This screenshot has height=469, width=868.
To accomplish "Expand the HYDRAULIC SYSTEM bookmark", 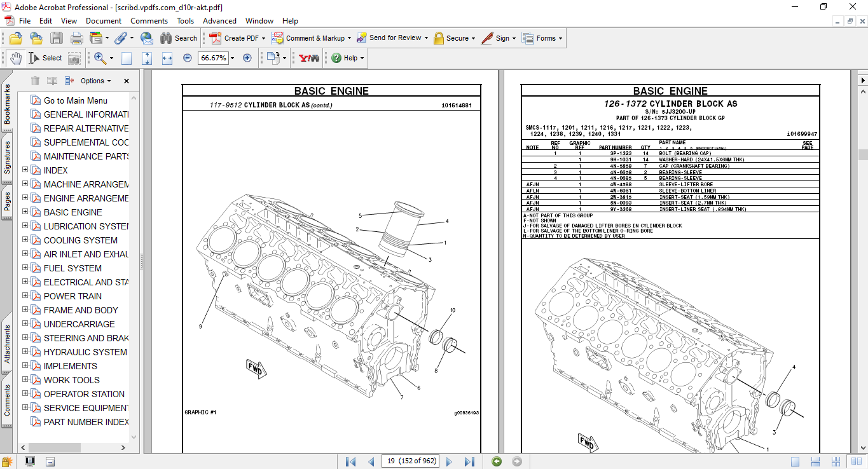I will point(25,351).
